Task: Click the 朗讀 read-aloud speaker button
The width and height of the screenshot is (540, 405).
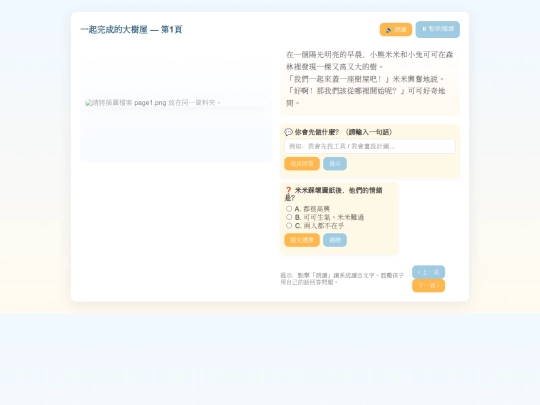Action: click(396, 30)
